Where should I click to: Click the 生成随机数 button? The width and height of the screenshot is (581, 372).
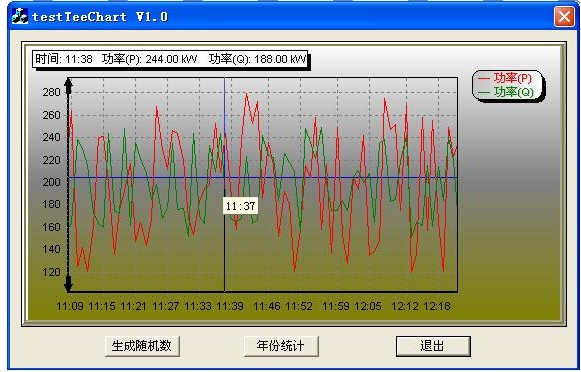[142, 346]
